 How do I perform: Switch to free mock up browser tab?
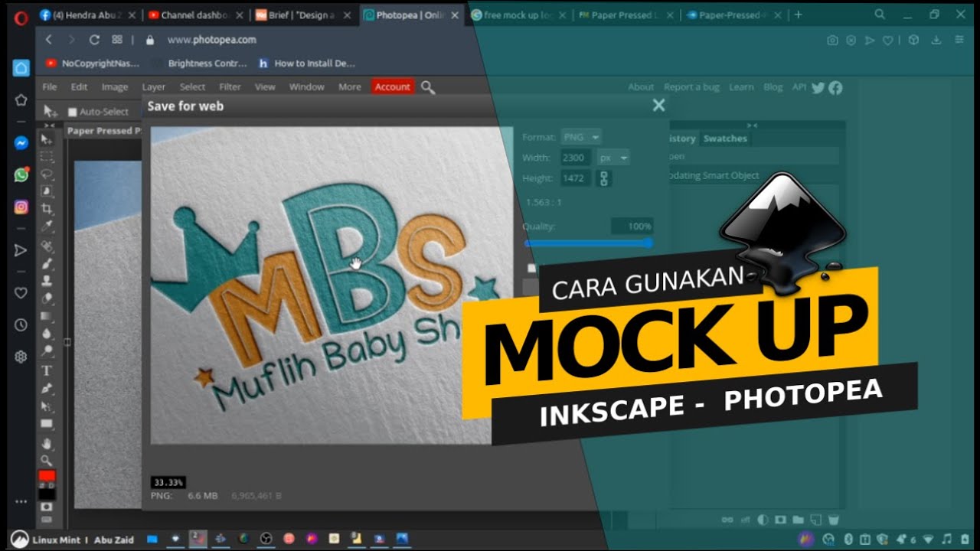pos(518,15)
